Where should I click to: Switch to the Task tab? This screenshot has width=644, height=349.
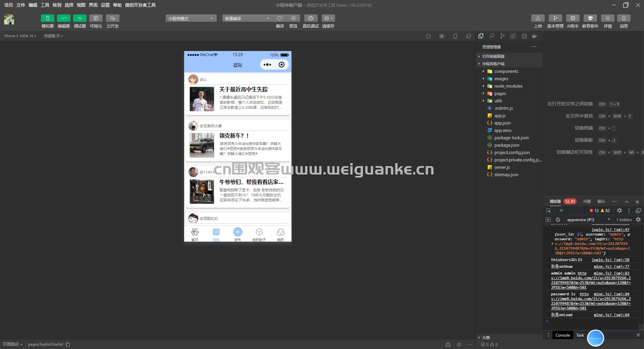(580, 335)
